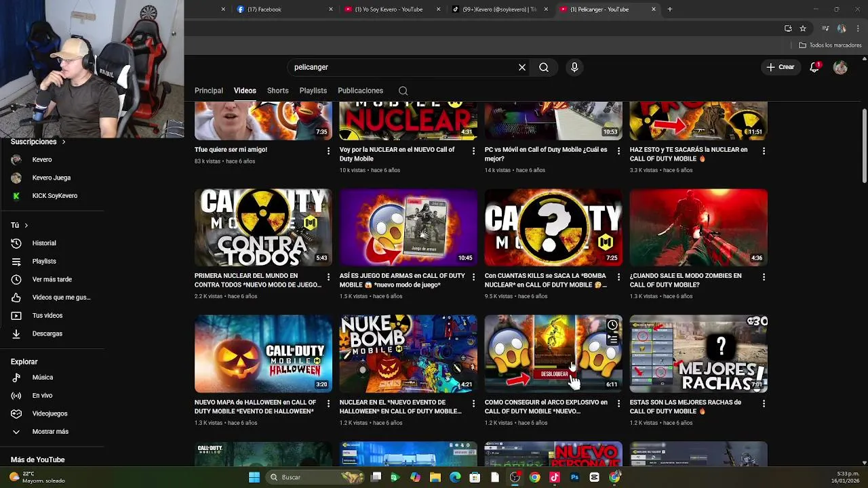This screenshot has width=868, height=488.
Task: Start voice search with microphone icon
Action: coord(574,67)
